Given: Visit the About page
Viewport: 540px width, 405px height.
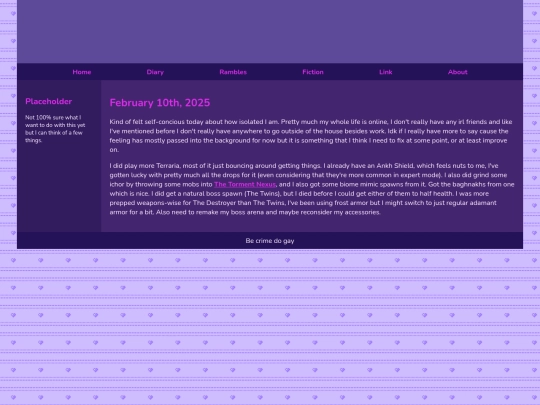Looking at the screenshot, I should [458, 72].
